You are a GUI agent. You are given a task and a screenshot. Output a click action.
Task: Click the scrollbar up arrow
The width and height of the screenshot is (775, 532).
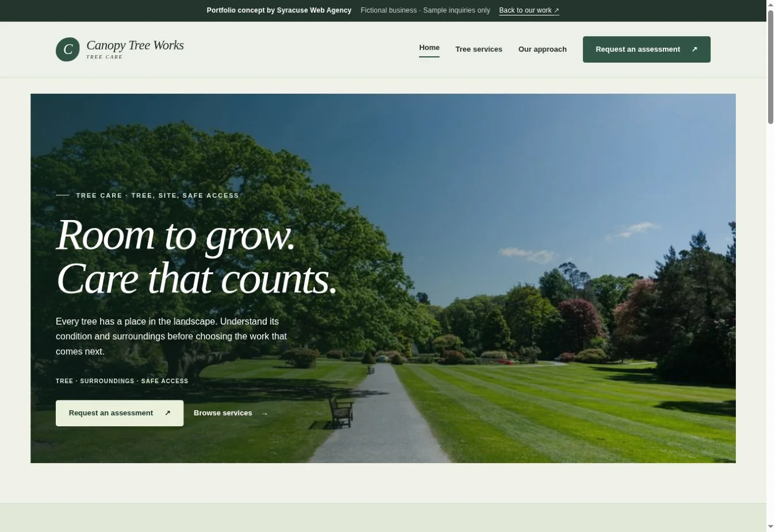[770, 5]
